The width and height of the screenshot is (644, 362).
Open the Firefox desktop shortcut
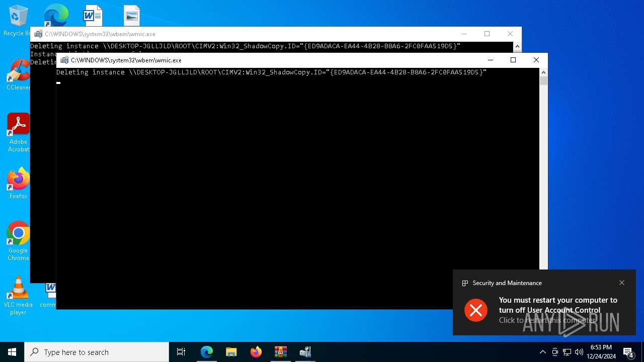click(x=19, y=184)
